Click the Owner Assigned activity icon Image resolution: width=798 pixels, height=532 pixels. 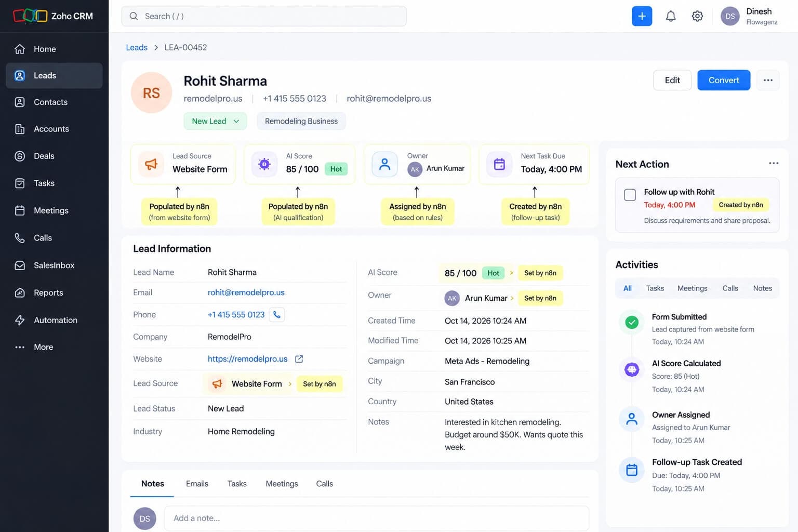click(x=632, y=419)
